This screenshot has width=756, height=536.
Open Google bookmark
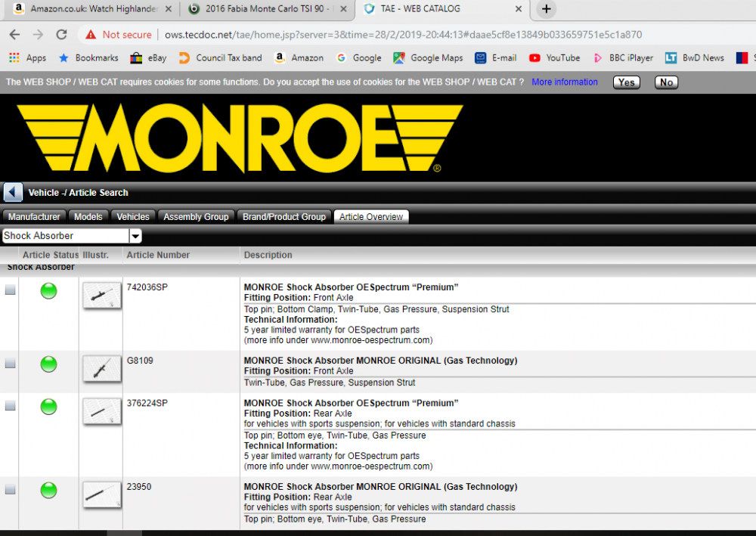[358, 58]
